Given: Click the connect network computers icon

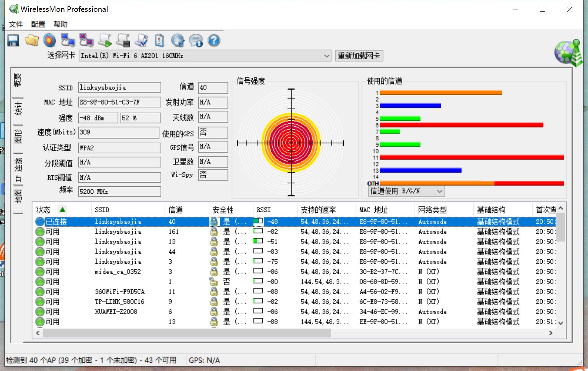Looking at the screenshot, I should tap(68, 40).
